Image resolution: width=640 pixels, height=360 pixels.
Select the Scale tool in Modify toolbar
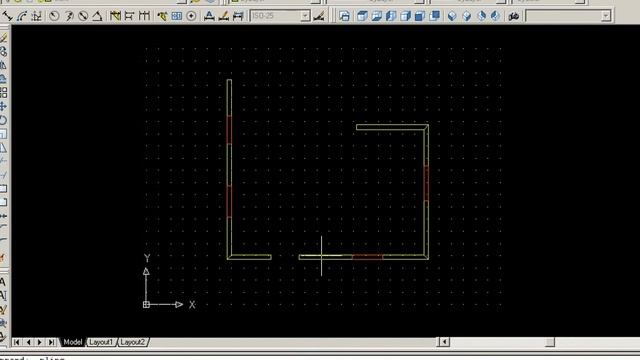3,134
